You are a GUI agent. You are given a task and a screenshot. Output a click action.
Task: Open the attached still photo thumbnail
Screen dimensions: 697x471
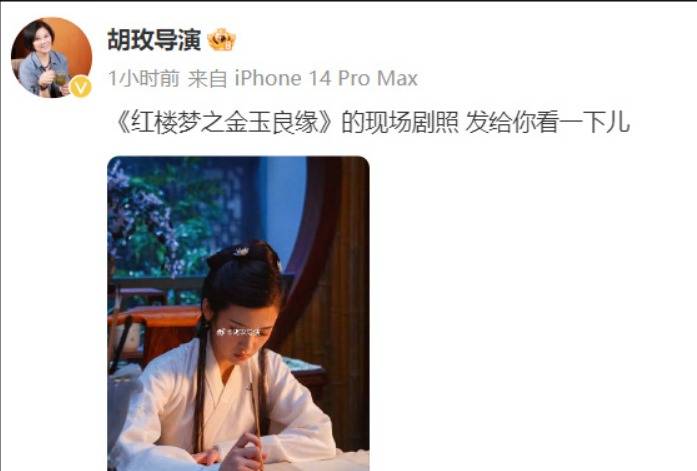coord(238,313)
